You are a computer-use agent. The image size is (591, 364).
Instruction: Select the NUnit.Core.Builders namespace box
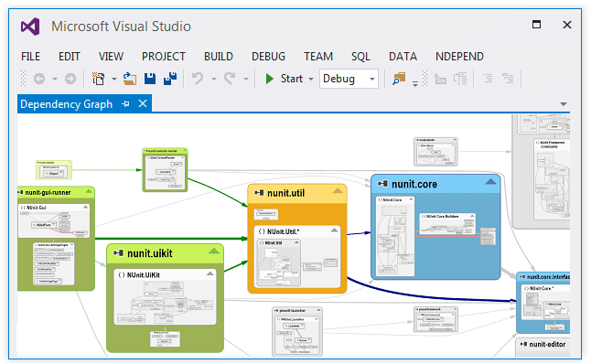pyautogui.click(x=447, y=224)
